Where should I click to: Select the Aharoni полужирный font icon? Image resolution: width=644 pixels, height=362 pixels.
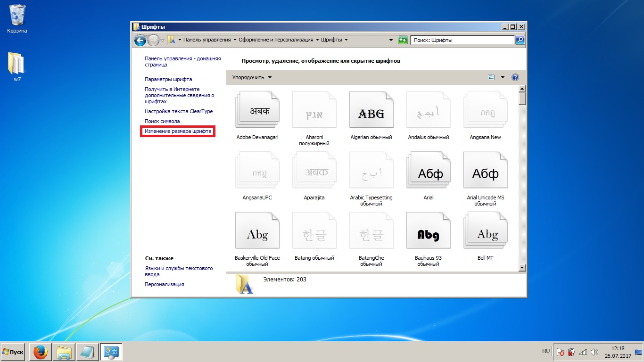[314, 110]
